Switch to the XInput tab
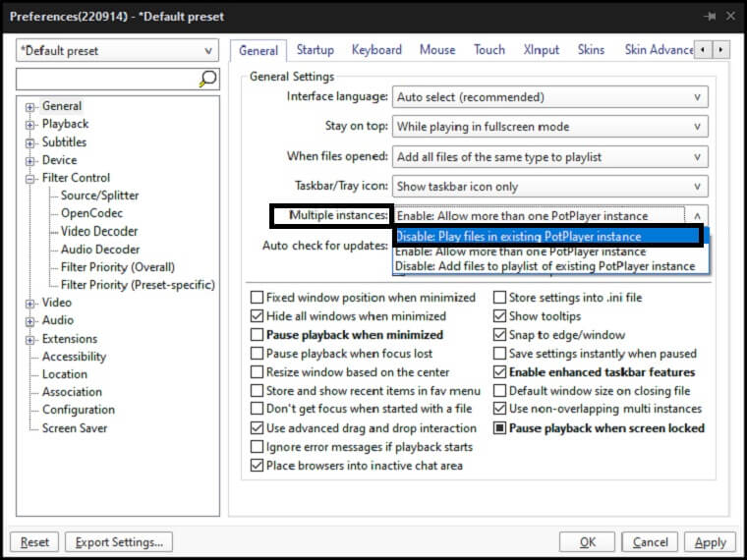This screenshot has width=747, height=560. (542, 50)
